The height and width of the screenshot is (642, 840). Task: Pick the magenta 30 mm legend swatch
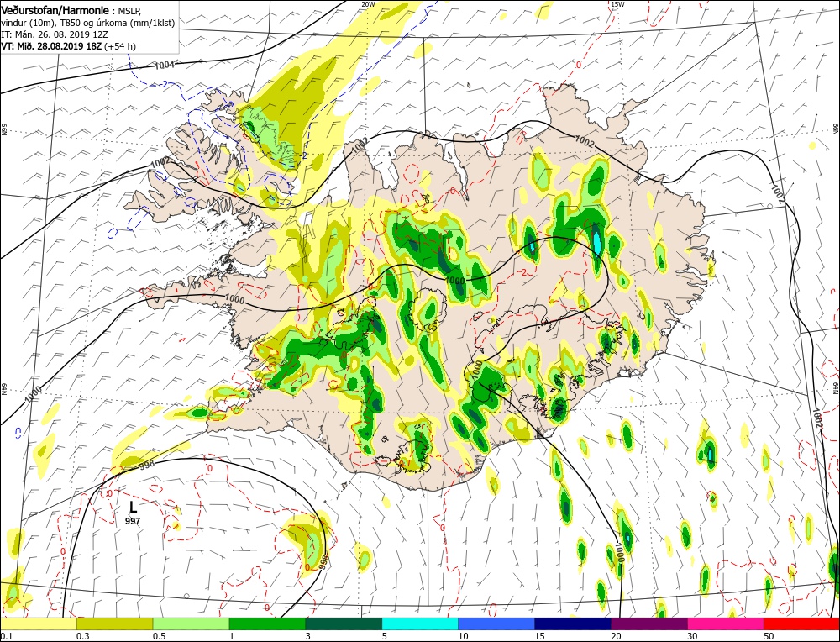coord(726,624)
